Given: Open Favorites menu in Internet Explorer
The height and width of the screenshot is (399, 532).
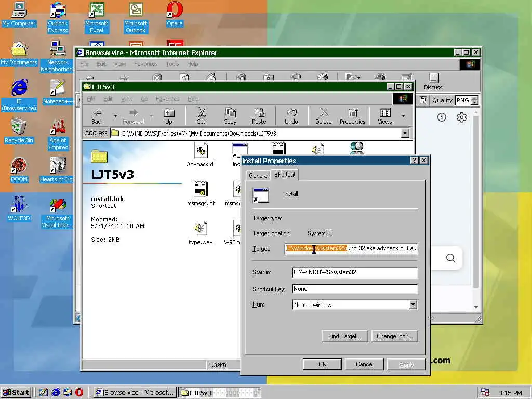Looking at the screenshot, I should 145,64.
